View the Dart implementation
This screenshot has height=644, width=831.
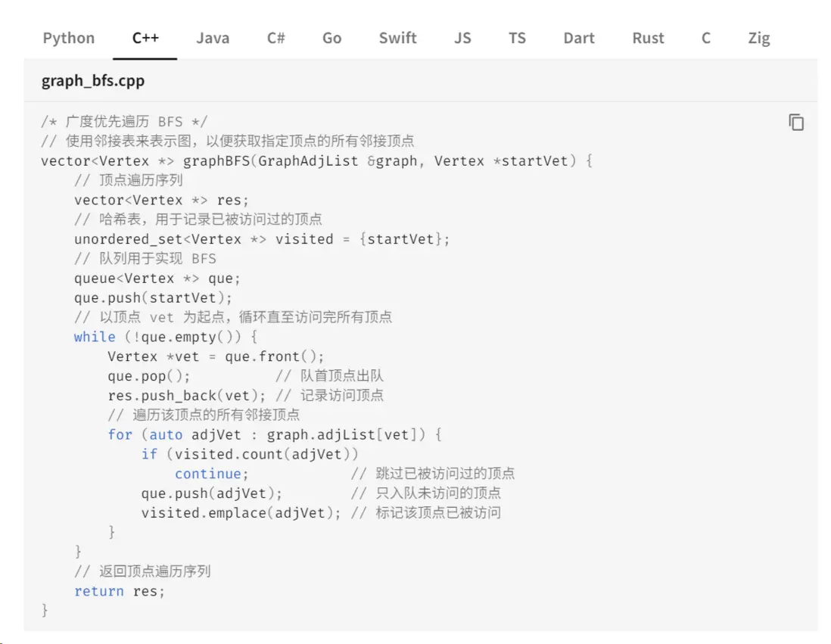click(x=578, y=38)
